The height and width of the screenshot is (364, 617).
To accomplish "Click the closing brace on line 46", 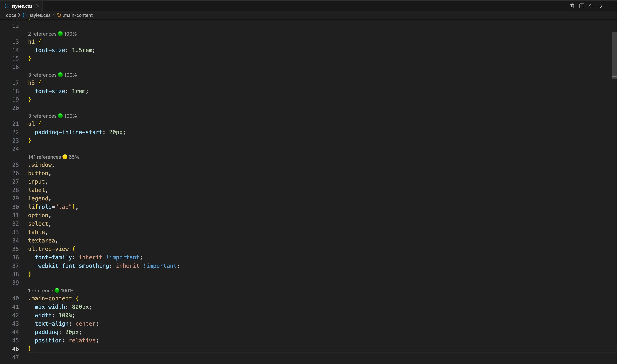I will coord(30,349).
